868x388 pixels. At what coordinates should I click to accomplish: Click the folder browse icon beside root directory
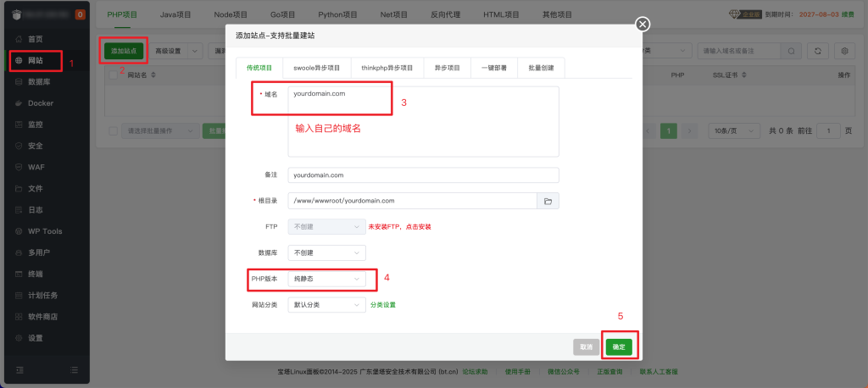coord(548,201)
